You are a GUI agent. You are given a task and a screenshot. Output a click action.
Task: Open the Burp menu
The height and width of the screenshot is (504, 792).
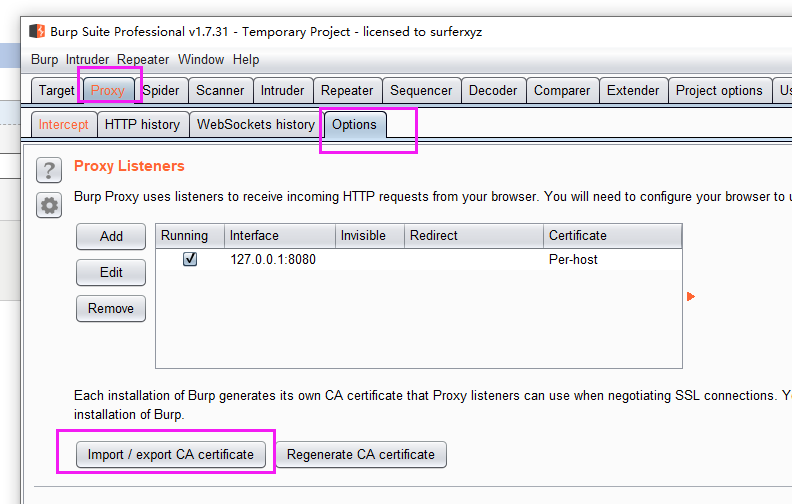[44, 60]
